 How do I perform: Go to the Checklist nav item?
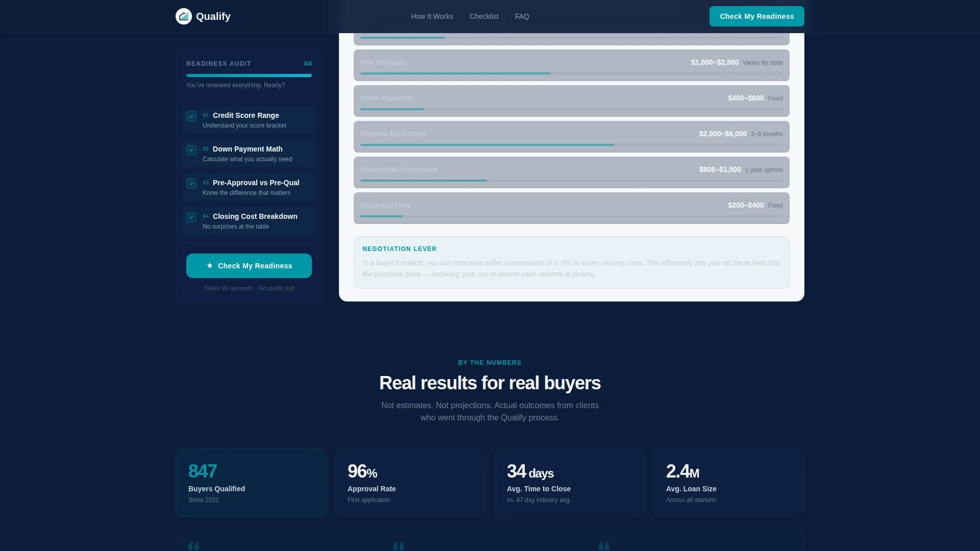[484, 16]
